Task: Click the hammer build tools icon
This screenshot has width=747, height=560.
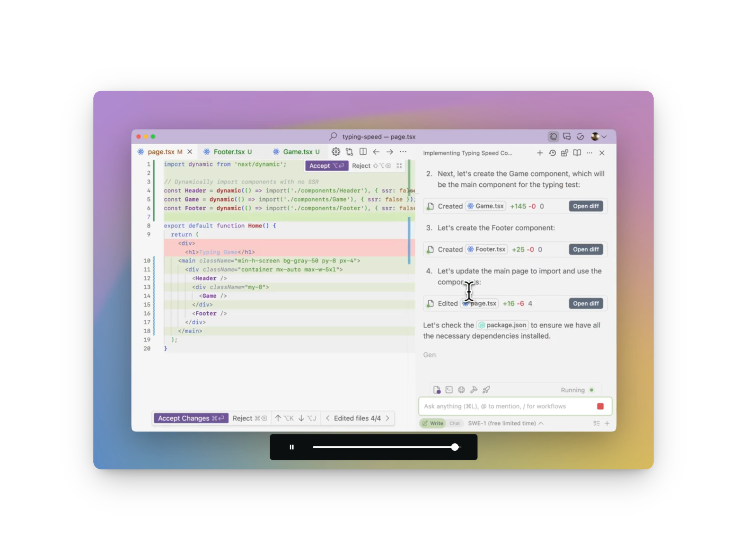Action: click(474, 390)
